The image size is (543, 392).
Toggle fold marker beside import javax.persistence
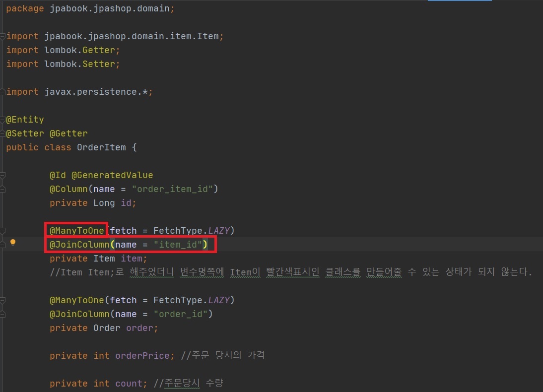(2, 92)
